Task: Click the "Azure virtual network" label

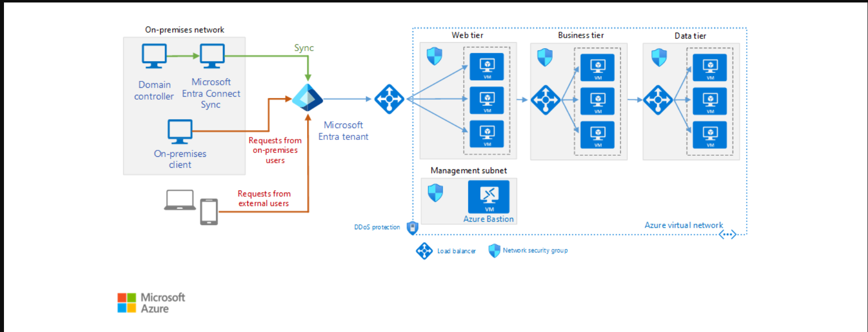Action: click(x=684, y=225)
